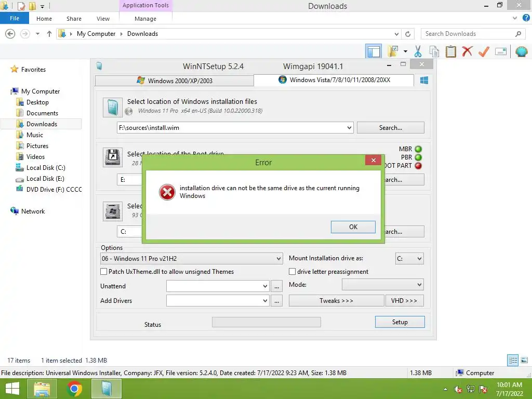
Task: Select Windows Vista/7/8/10/11/2008/20XX tab
Action: [334, 80]
